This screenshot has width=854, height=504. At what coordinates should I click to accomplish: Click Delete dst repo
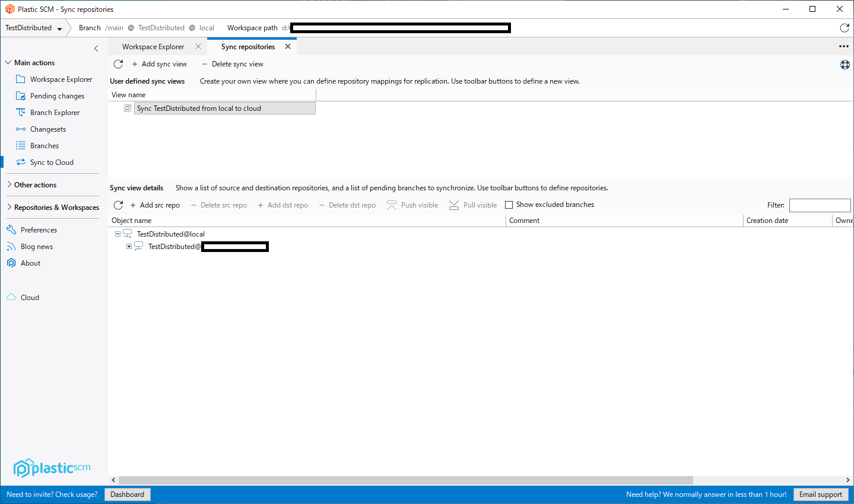[347, 205]
